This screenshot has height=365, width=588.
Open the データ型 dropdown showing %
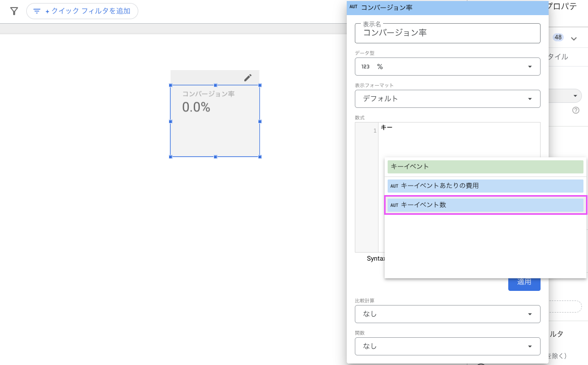[x=447, y=67]
